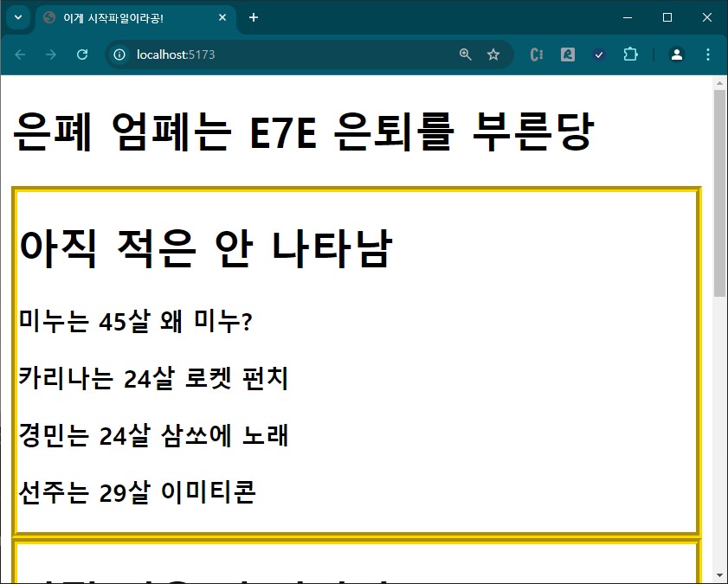Bookmark this page with the star icon

pyautogui.click(x=493, y=55)
